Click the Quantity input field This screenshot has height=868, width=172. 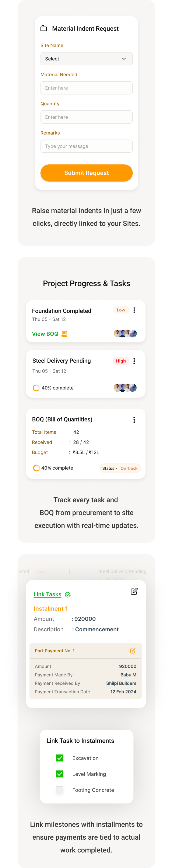[x=86, y=117]
